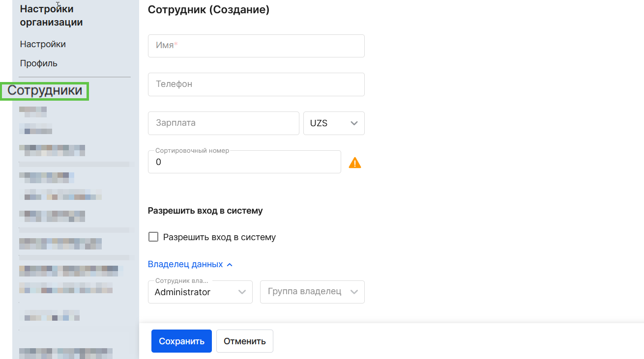Click the Сохранить button
Image resolution: width=644 pixels, height=359 pixels.
(x=181, y=341)
